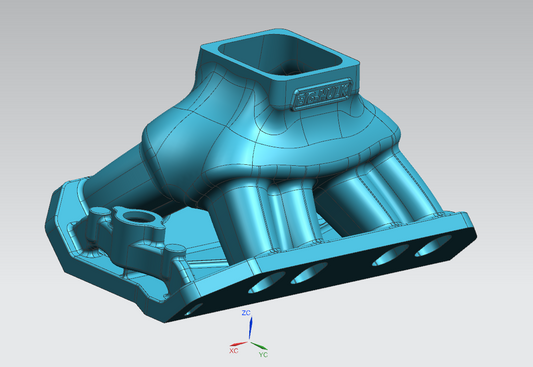Click the ZC axis label
Screen dimensions: 533x367
click(x=246, y=313)
